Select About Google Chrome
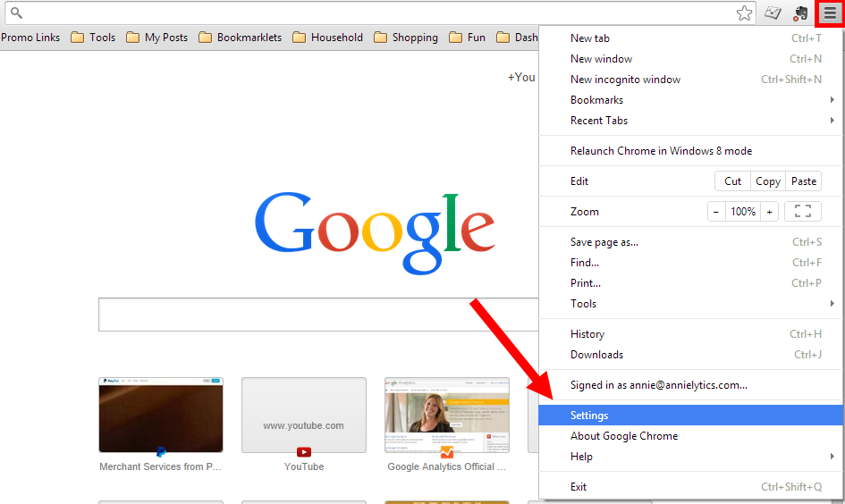Image resolution: width=845 pixels, height=504 pixels. tap(691, 435)
